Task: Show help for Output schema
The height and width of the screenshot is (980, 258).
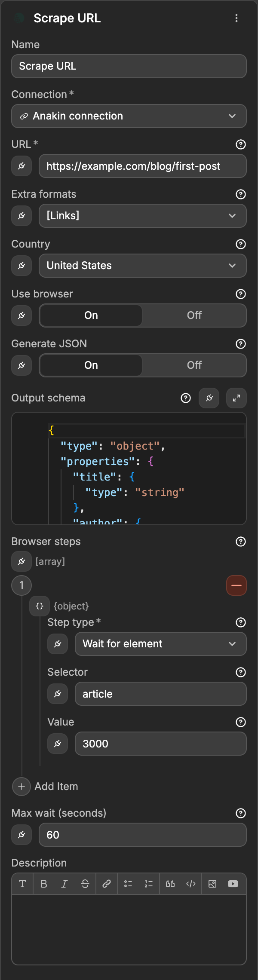Action: click(186, 398)
